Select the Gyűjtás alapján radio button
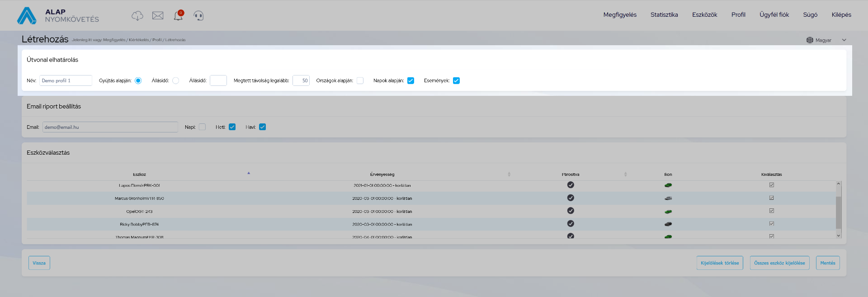This screenshot has height=297, width=868. click(x=138, y=81)
